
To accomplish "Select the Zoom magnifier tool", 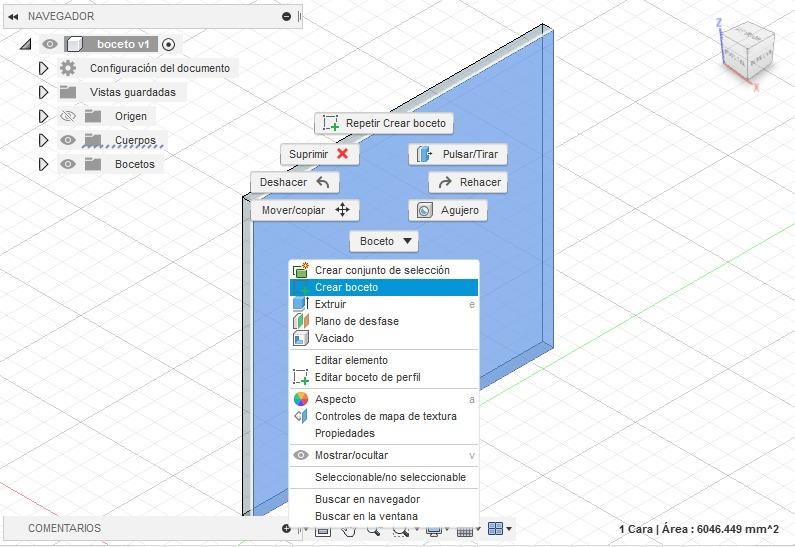I will click(x=374, y=531).
